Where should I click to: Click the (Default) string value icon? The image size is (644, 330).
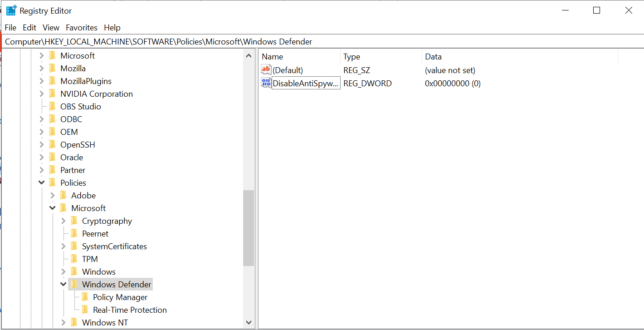coord(266,70)
